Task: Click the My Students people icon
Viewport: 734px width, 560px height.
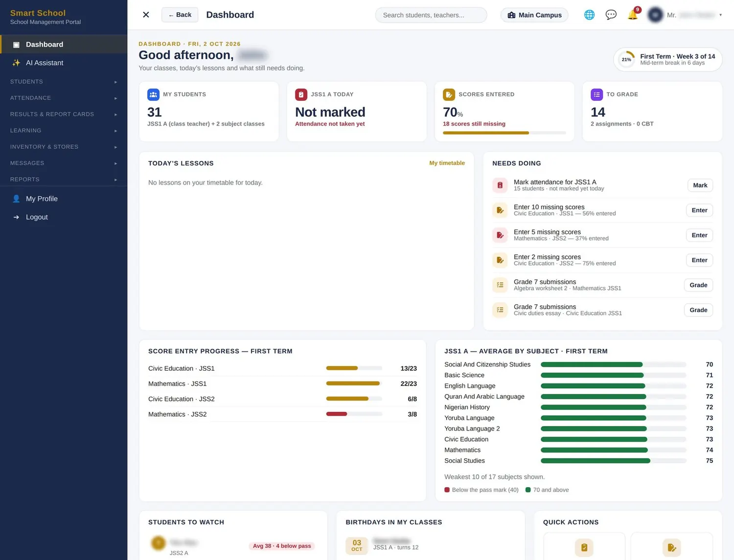Action: [x=153, y=94]
